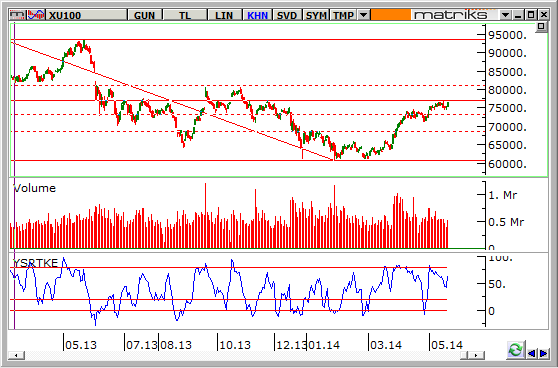Click the blue left arrow navigation icon

click(531, 353)
